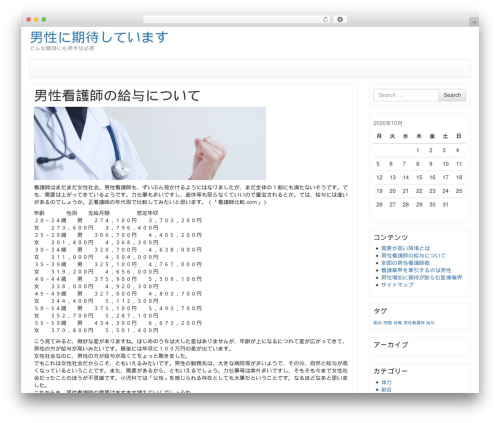Screen dimensions: 500x423
Task: Select the 給与 tag
Action: coord(430,323)
